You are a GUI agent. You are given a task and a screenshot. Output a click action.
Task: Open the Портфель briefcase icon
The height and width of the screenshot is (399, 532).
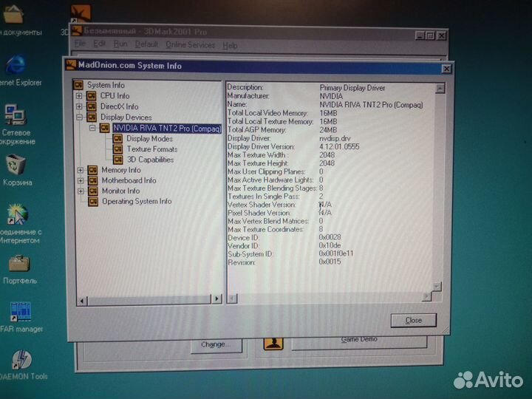(19, 264)
